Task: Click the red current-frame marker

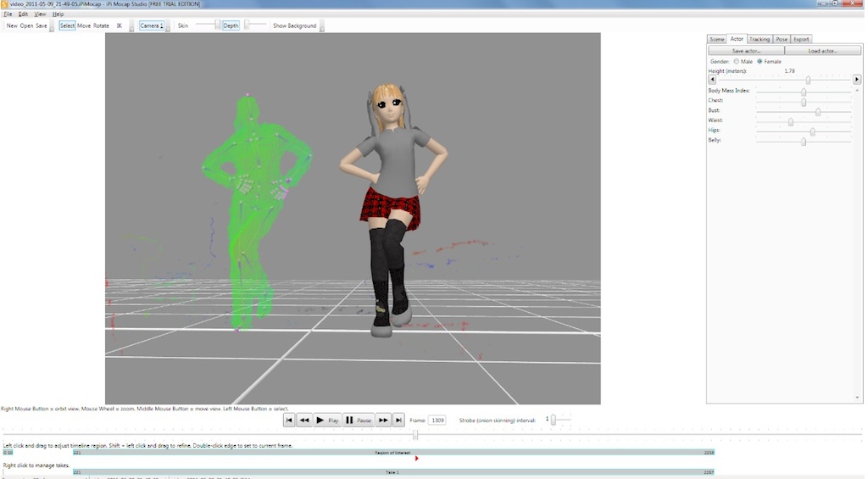Action: tap(416, 458)
